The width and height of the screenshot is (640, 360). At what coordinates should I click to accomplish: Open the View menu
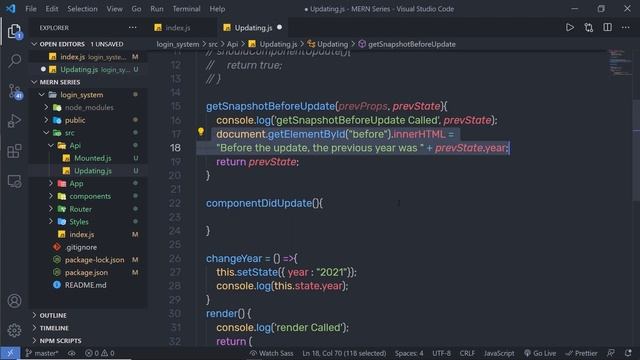click(115, 9)
